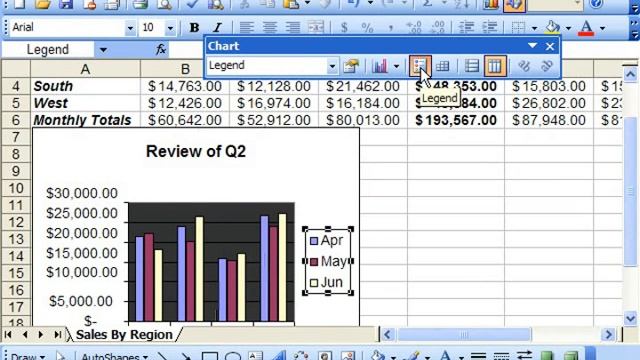Open the Chart Objects Legend dropdown arrow

332,66
